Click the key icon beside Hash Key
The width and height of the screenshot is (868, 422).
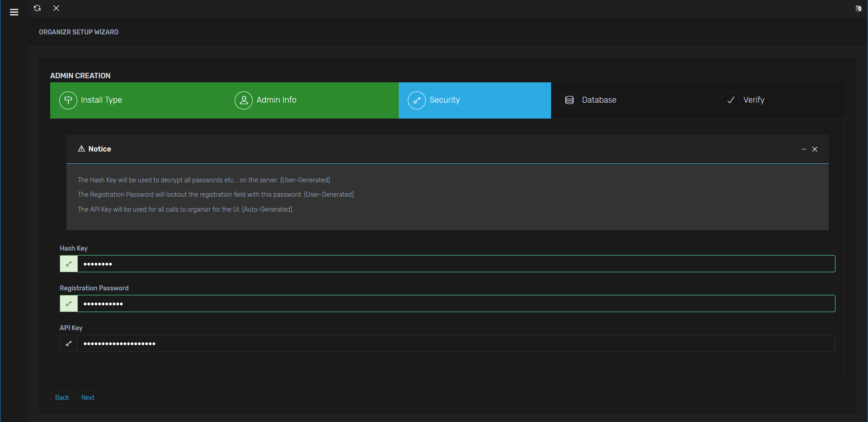[x=69, y=264]
